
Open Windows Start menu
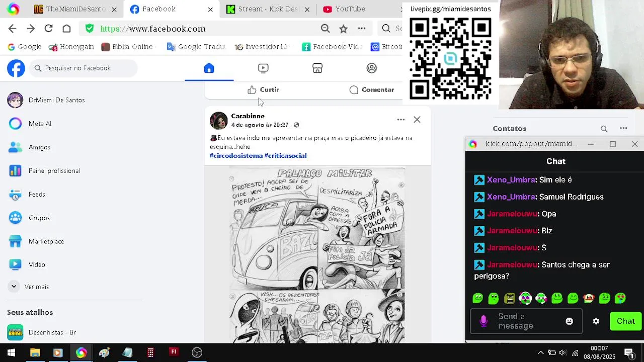coord(11,353)
